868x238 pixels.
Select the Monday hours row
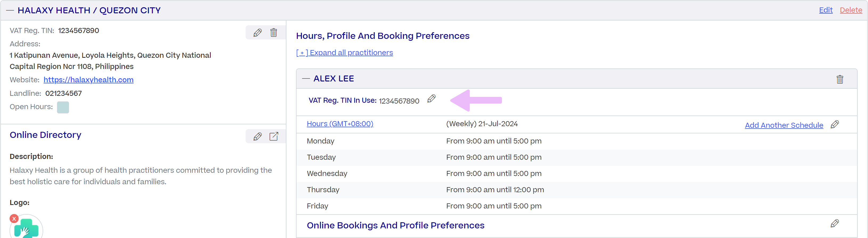click(x=577, y=141)
